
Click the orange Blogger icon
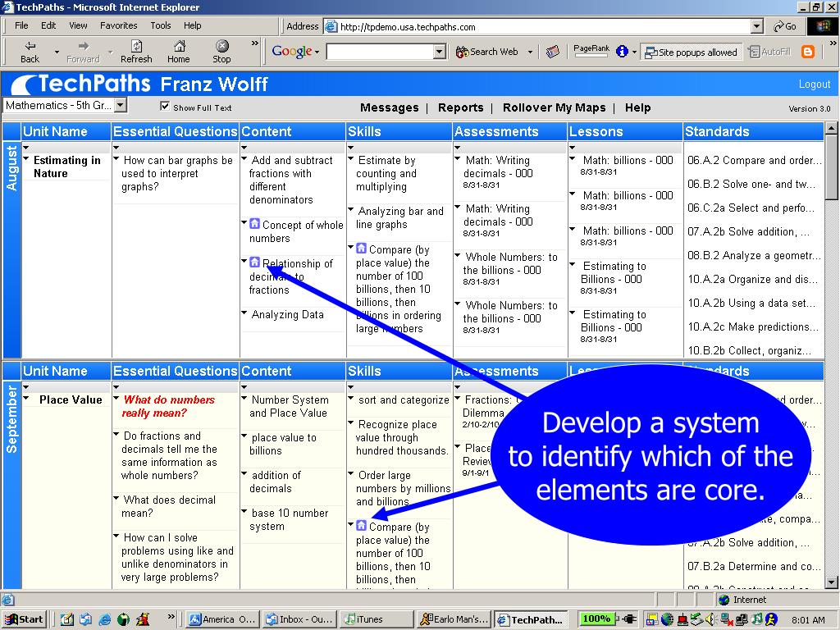click(808, 52)
